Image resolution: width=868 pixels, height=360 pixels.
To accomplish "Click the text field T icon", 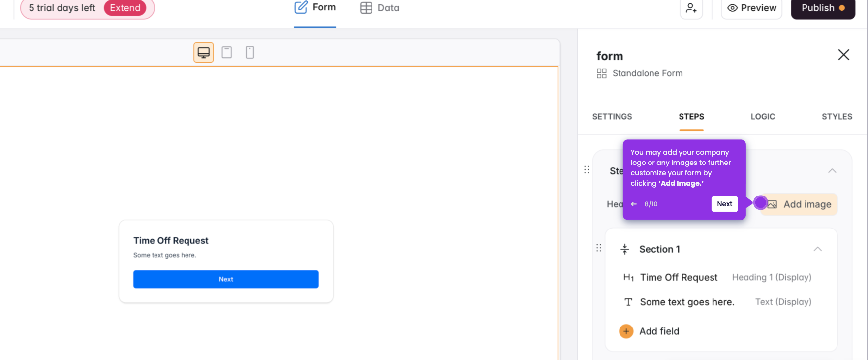I will pyautogui.click(x=628, y=302).
